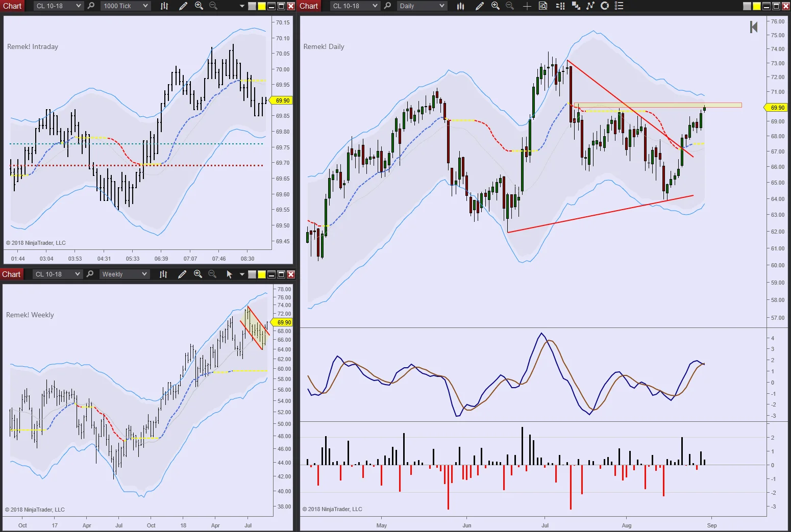Click 69.90 price marker on Daily chart

[776, 108]
